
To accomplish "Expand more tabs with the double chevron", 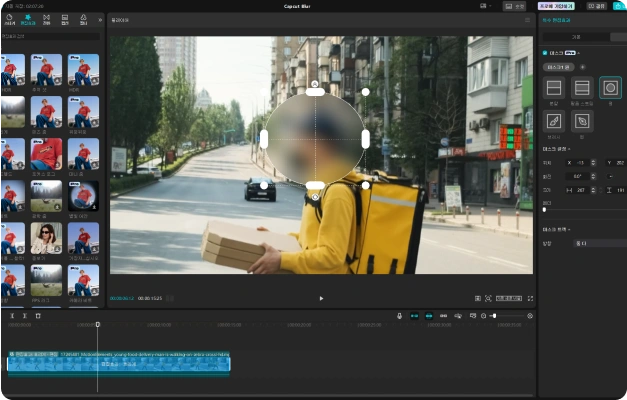I will [x=100, y=20].
